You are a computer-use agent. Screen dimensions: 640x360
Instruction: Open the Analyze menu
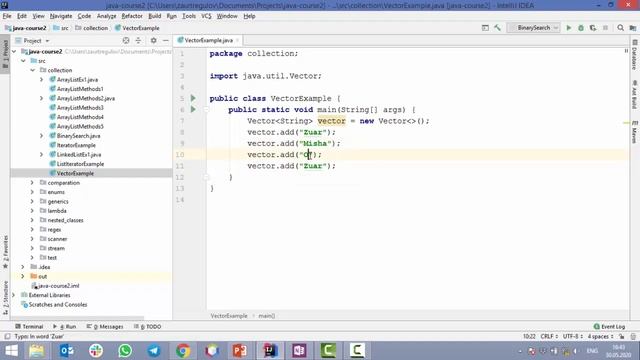(x=106, y=16)
